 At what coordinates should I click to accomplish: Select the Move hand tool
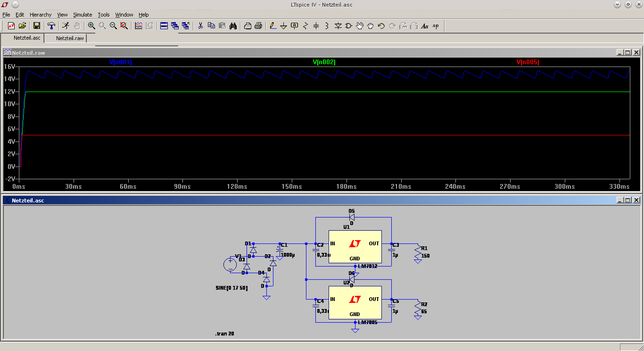pos(360,26)
